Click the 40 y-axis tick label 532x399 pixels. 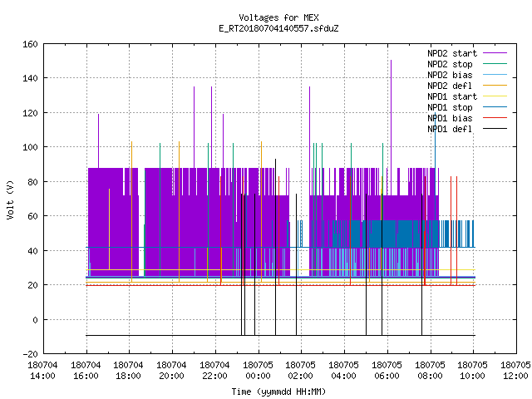[x=32, y=251]
